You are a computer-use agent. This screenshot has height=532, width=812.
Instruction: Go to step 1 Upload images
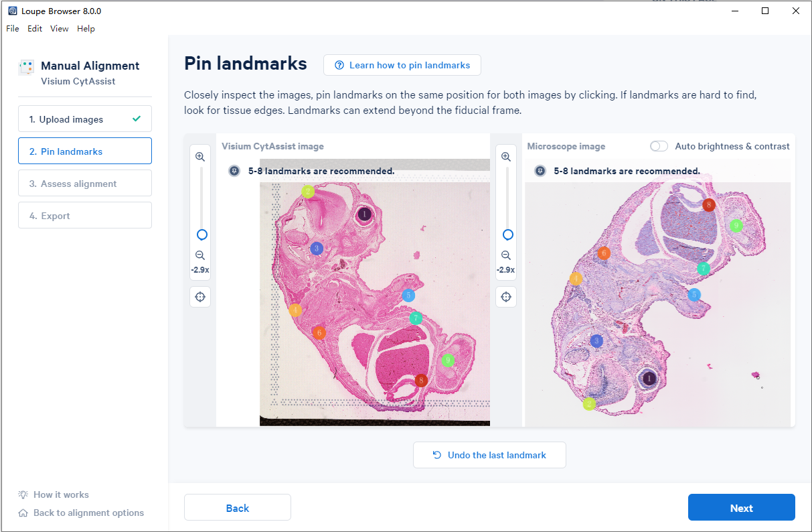pos(85,119)
